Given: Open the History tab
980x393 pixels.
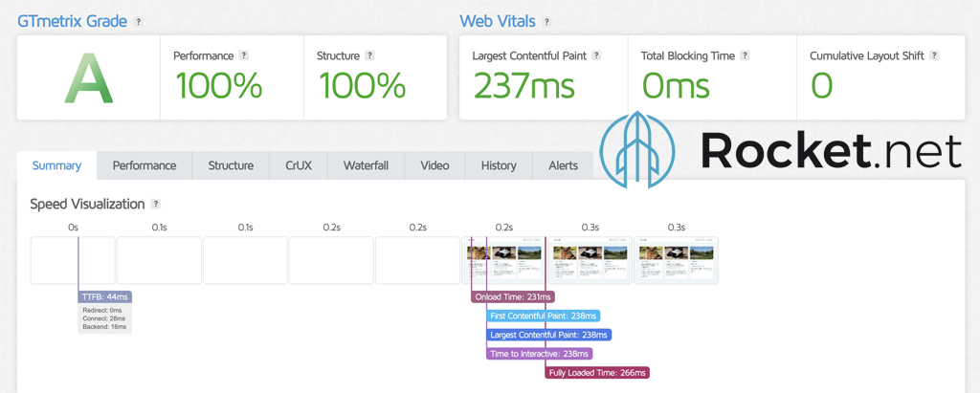Looking at the screenshot, I should pos(499,165).
